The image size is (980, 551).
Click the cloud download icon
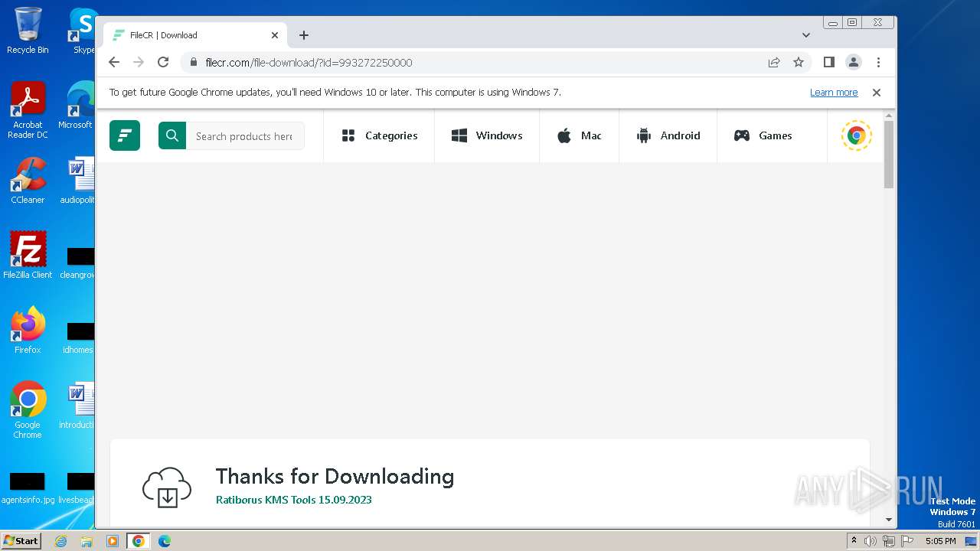click(167, 487)
